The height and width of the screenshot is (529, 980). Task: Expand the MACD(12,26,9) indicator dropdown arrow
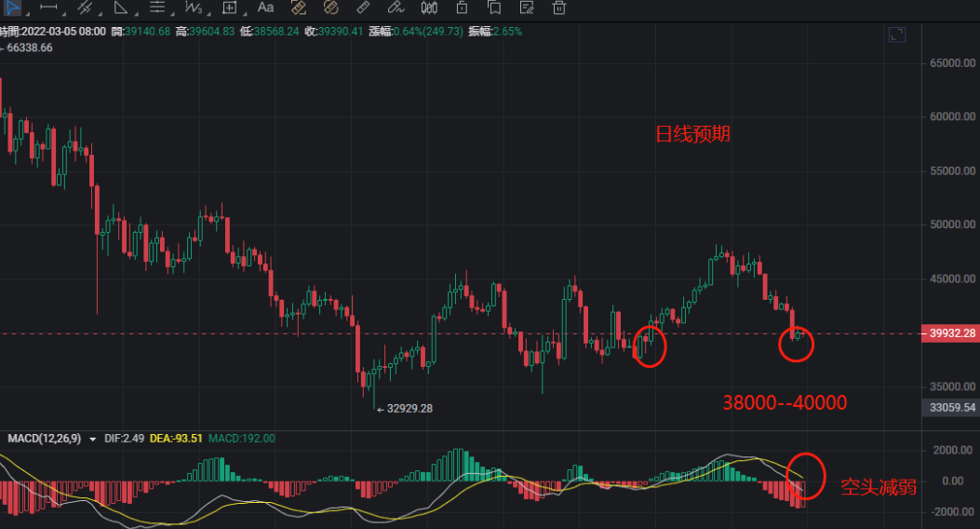[92, 439]
